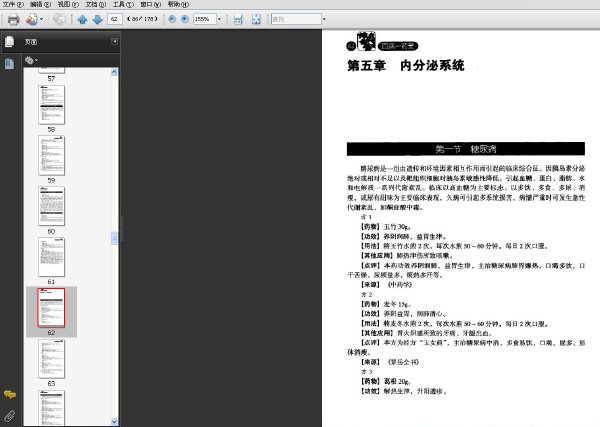Screen dimensions: 600x427
Task: Click the line 【药物】麦冬 15g
Action: pyautogui.click(x=386, y=304)
